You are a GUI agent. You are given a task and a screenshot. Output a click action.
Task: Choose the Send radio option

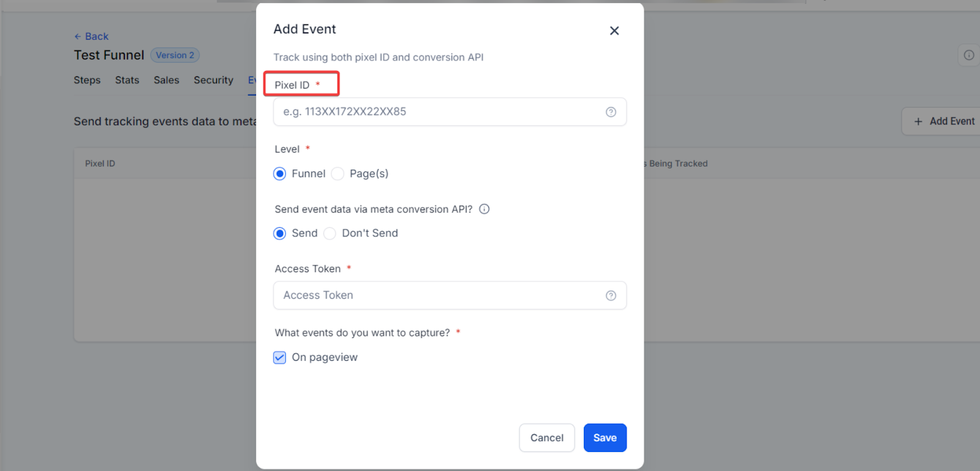click(280, 233)
